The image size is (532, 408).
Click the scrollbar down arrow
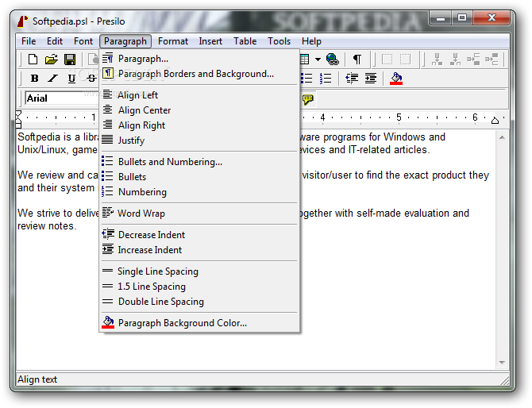click(x=502, y=363)
